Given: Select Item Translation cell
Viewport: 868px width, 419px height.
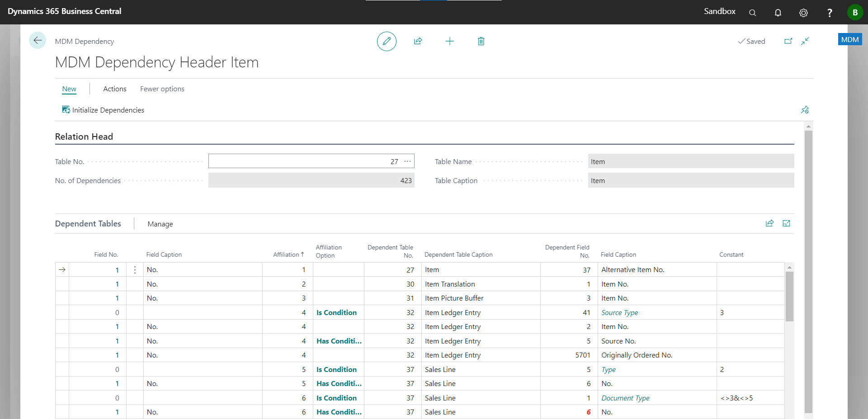Looking at the screenshot, I should point(481,284).
